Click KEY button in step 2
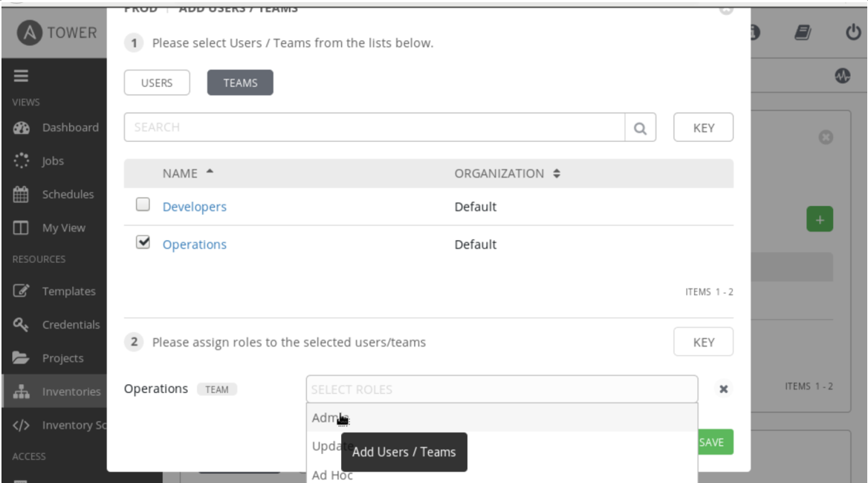Viewport: 868px width, 483px height. (704, 342)
